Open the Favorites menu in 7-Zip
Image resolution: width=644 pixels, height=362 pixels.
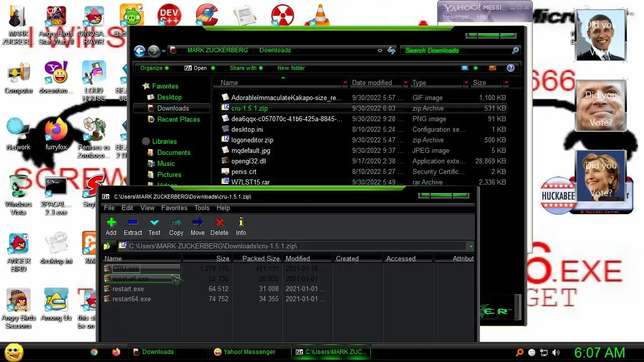174,208
